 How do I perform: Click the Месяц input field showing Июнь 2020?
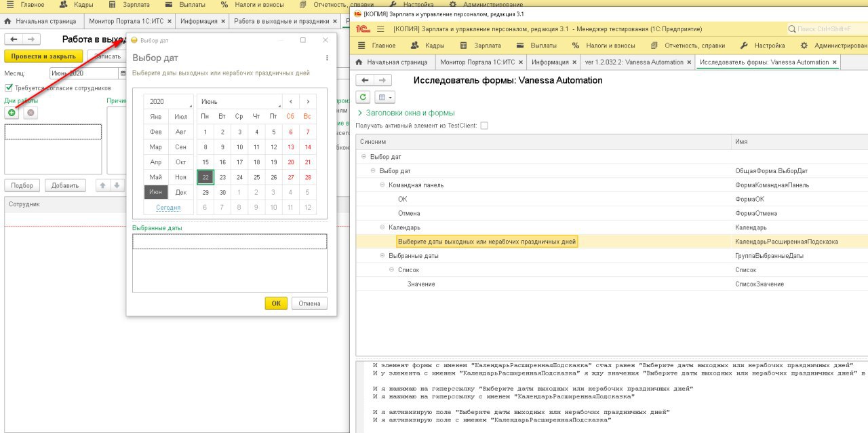tap(84, 73)
